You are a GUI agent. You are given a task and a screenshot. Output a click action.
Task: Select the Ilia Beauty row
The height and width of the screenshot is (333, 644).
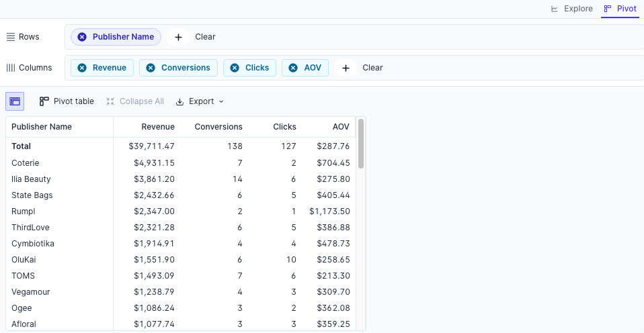[181, 179]
